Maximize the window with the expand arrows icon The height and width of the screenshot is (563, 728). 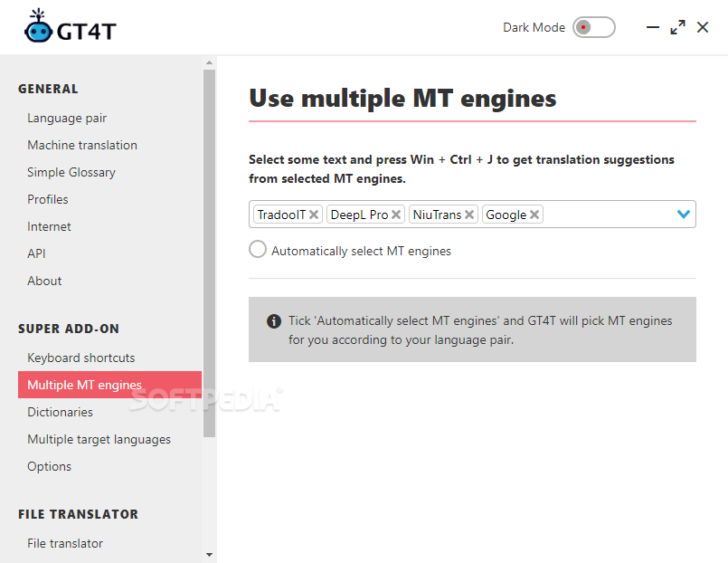point(678,27)
